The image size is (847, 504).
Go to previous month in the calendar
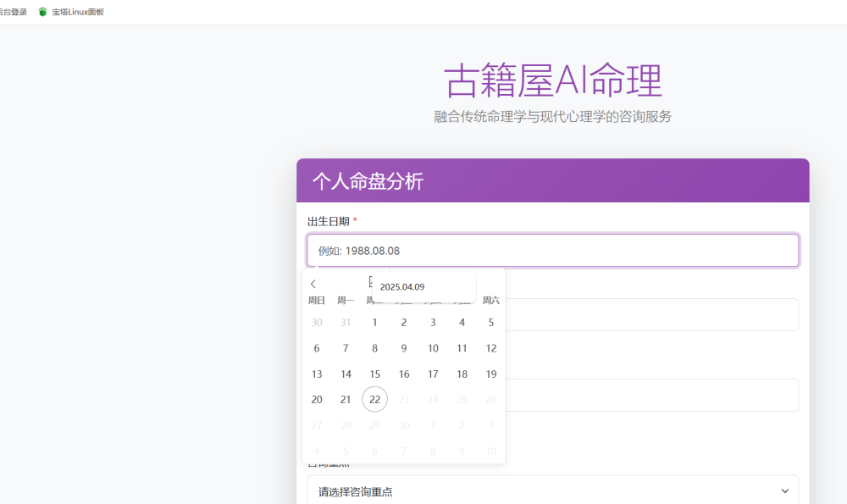313,284
